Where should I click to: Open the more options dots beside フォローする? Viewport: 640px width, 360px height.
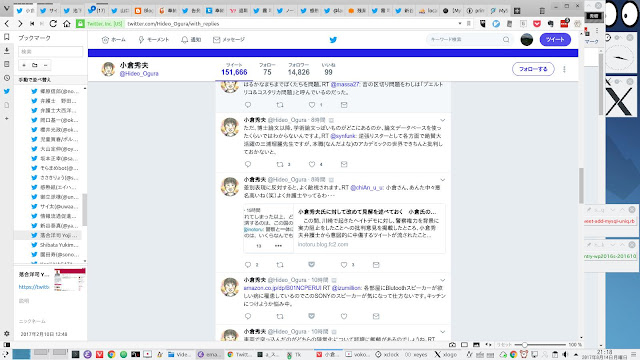pyautogui.click(x=564, y=69)
